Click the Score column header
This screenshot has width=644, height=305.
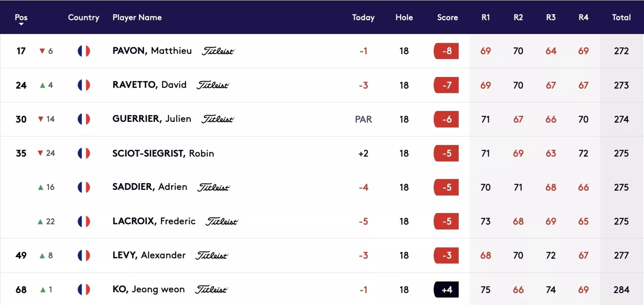(x=447, y=17)
